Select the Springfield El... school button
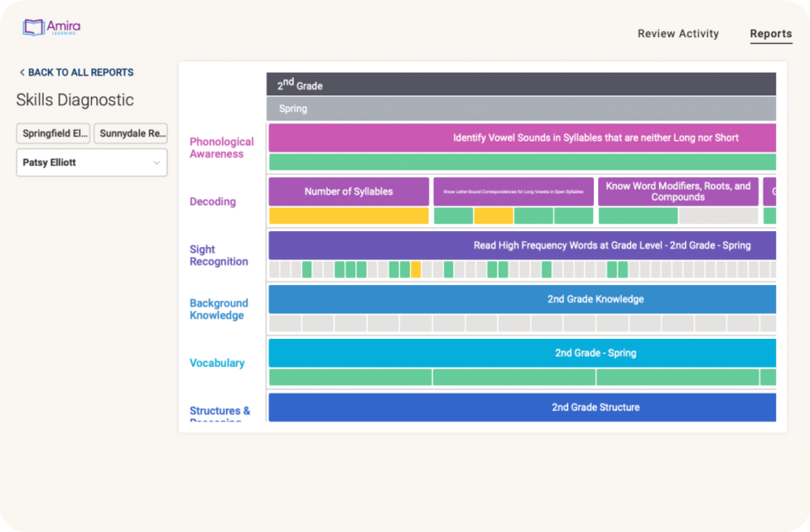810x532 pixels. click(53, 133)
